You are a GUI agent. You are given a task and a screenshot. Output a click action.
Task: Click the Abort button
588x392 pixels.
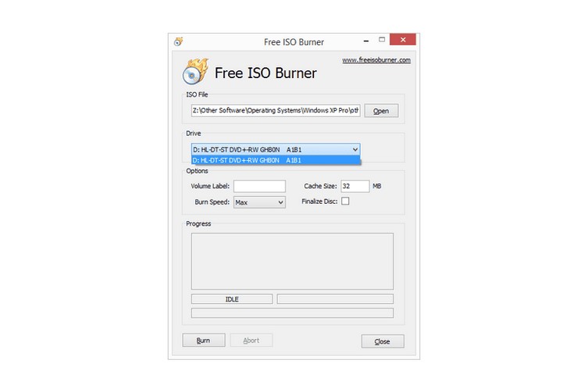pyautogui.click(x=251, y=340)
